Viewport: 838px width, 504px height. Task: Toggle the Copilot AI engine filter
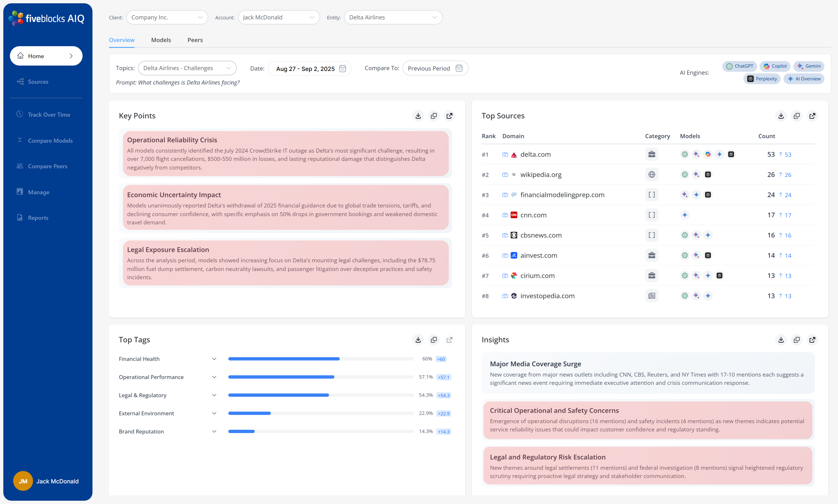coord(775,66)
